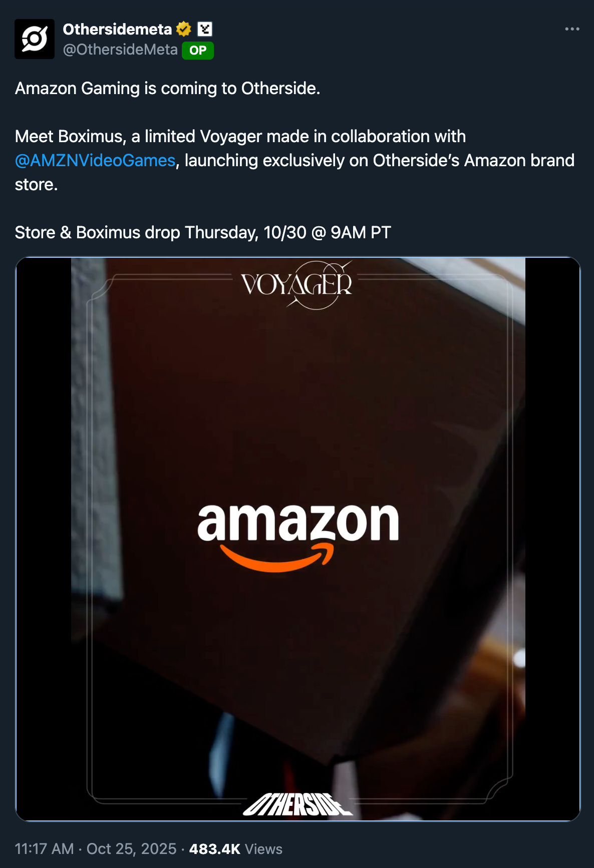The width and height of the screenshot is (594, 868).
Task: Click the Voyager logo atop the media
Action: click(297, 284)
